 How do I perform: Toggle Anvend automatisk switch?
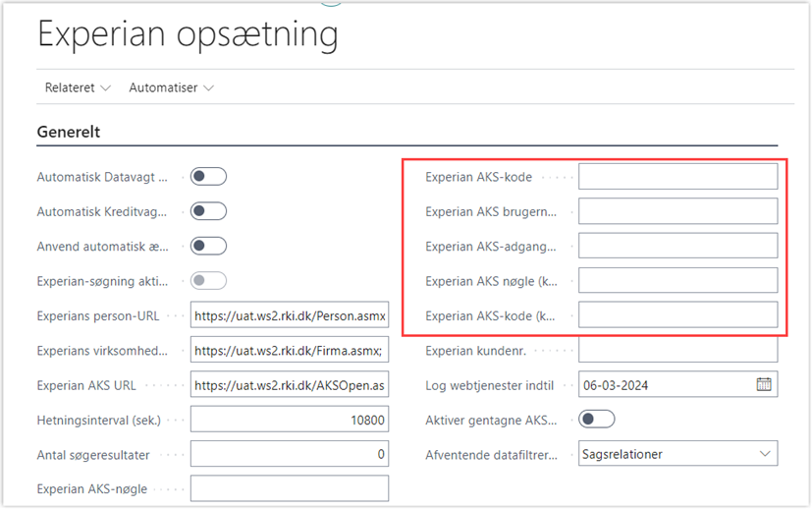(208, 247)
